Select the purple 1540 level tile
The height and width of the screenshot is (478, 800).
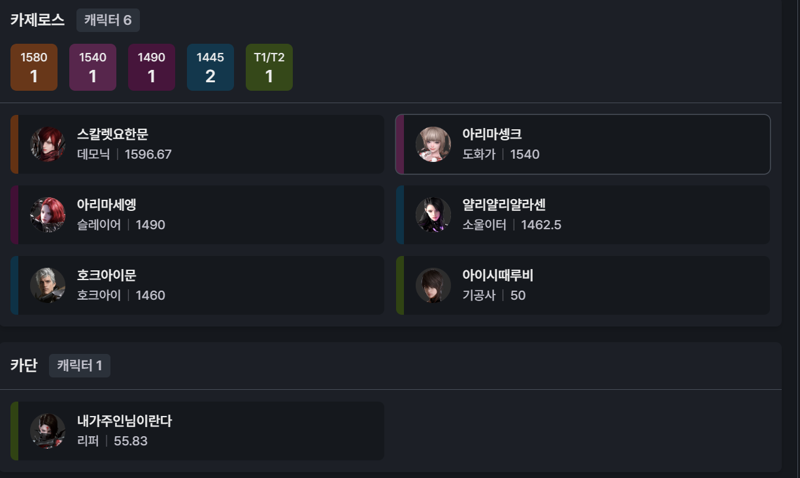(92, 67)
